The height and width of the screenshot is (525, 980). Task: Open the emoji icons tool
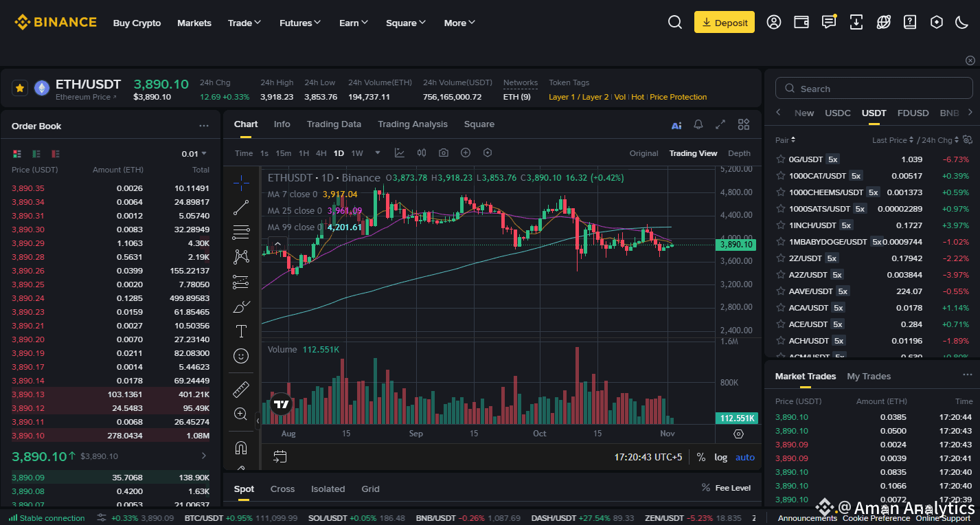coord(241,356)
